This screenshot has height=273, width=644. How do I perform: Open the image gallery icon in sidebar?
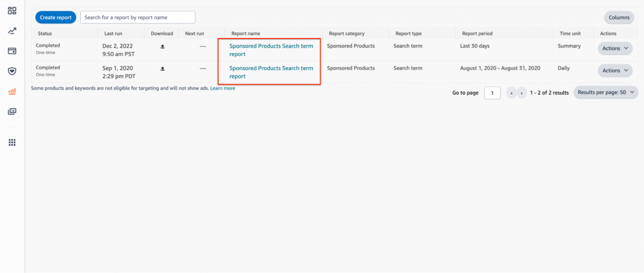[12, 111]
